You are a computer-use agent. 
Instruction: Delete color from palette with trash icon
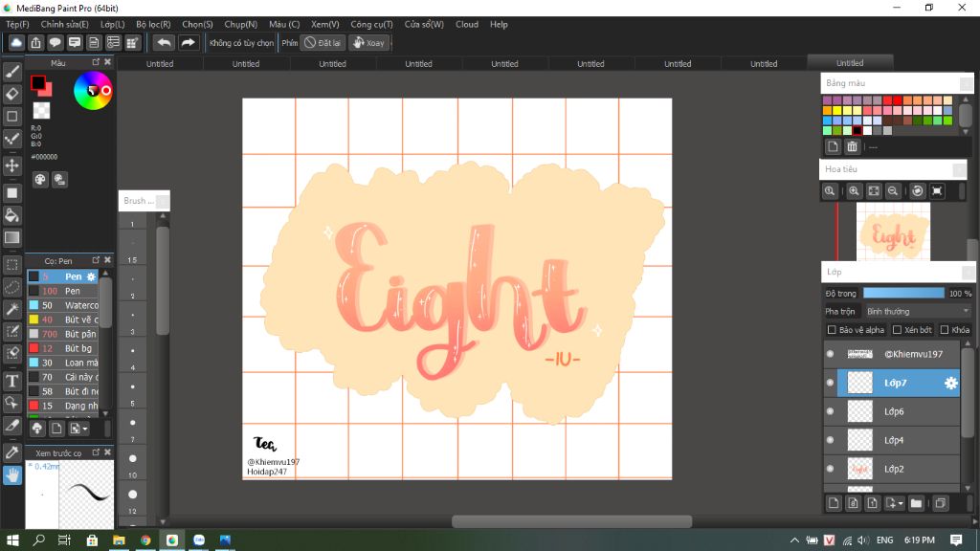point(852,146)
